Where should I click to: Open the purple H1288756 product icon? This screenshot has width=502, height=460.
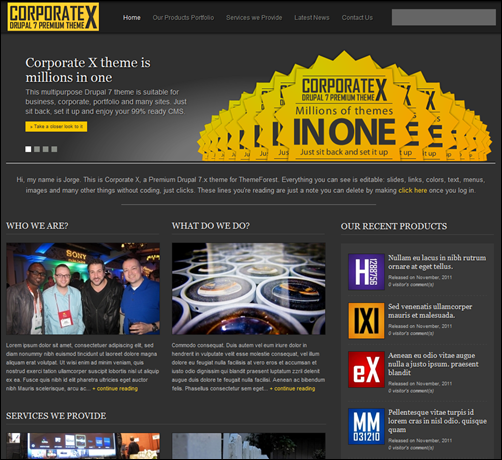pos(366,271)
